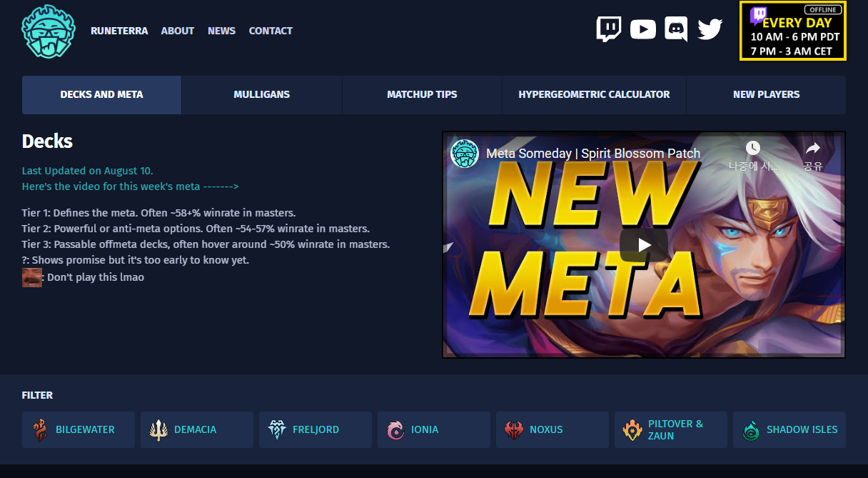Filter decks by Piltover & Zaun
The width and height of the screenshot is (868, 478).
pos(671,429)
